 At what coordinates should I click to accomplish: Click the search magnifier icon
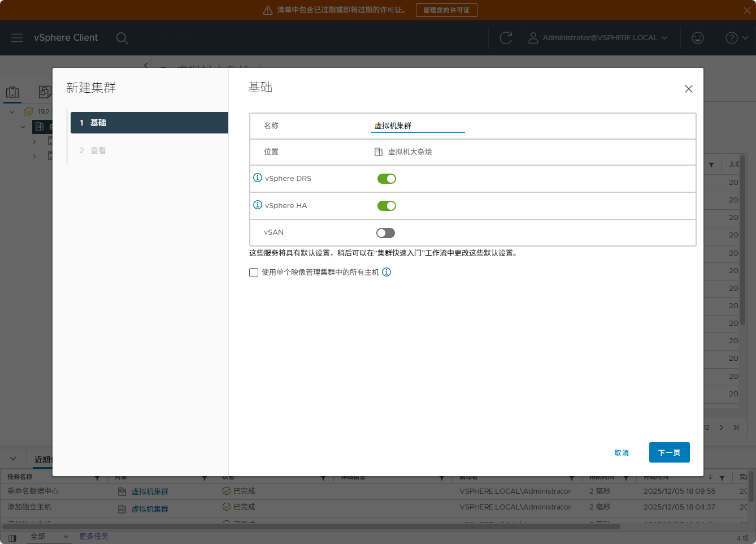click(x=121, y=38)
